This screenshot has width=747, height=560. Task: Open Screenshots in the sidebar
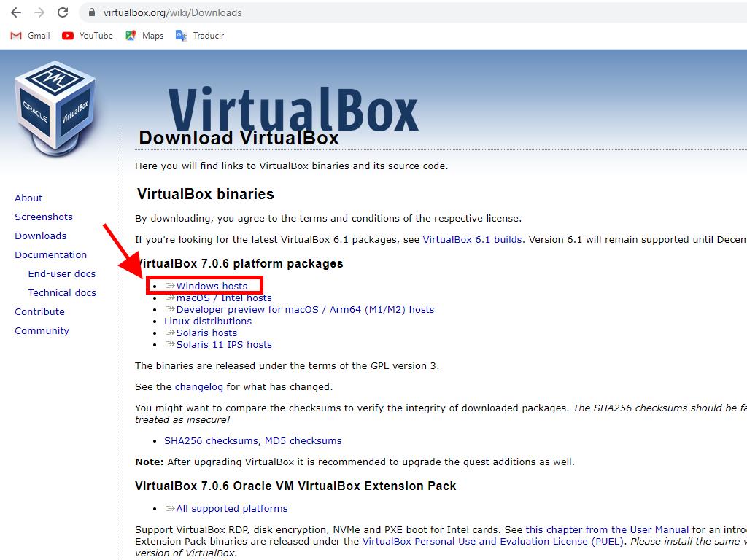coord(44,217)
